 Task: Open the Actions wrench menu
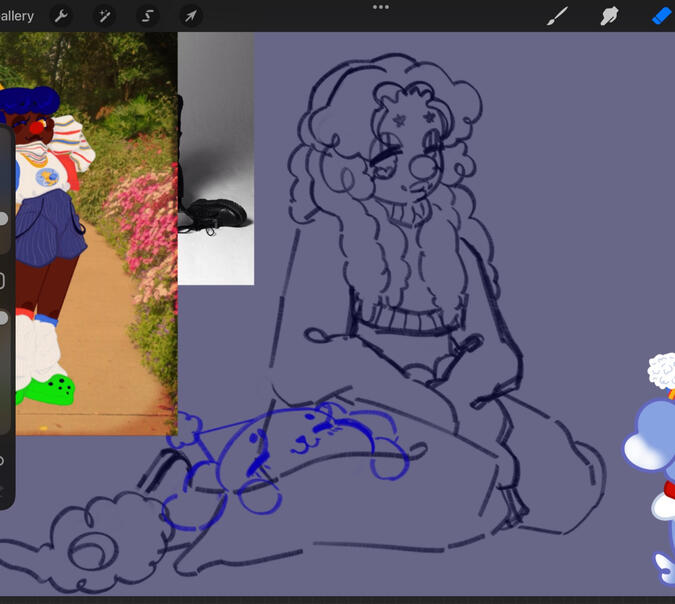click(x=61, y=16)
